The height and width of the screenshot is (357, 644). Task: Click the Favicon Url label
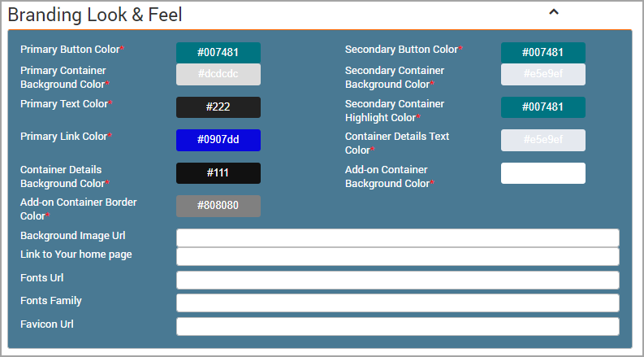tap(47, 324)
